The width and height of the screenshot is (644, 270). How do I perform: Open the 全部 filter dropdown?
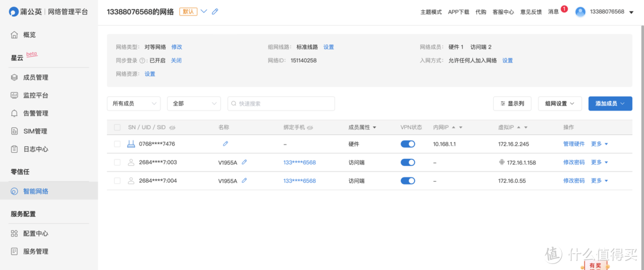click(194, 104)
